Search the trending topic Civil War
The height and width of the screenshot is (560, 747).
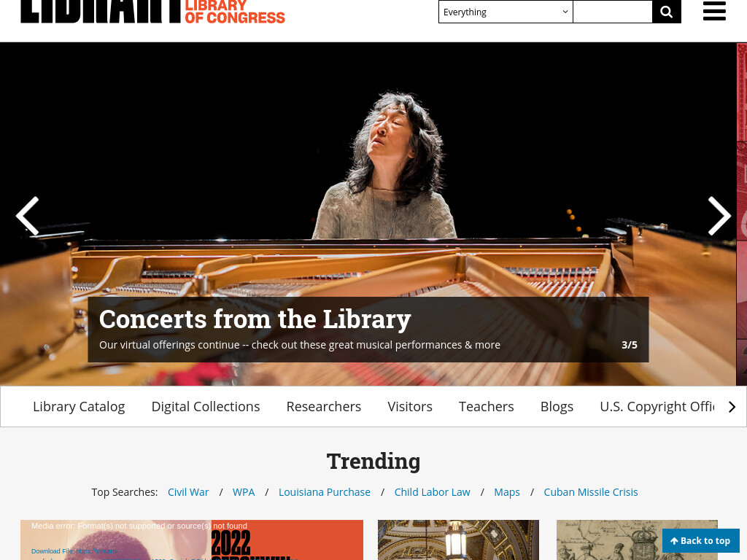pyautogui.click(x=188, y=492)
